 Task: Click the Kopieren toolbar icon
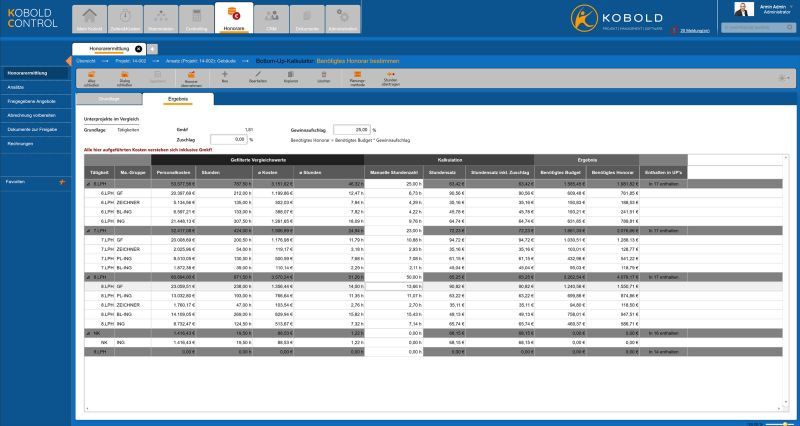tap(290, 76)
